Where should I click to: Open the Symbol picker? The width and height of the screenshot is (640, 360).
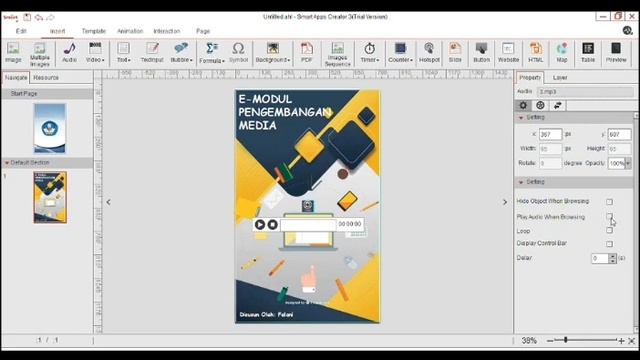pyautogui.click(x=238, y=53)
